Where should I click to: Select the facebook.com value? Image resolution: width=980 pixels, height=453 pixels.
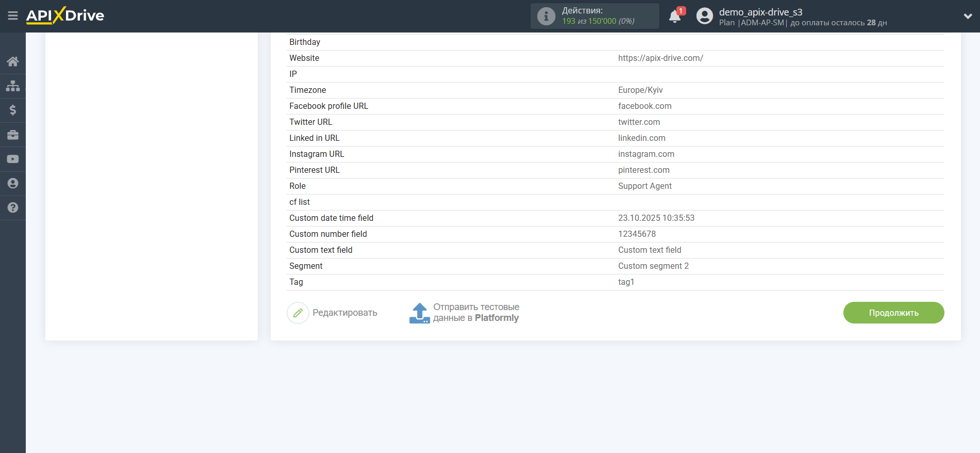point(644,106)
